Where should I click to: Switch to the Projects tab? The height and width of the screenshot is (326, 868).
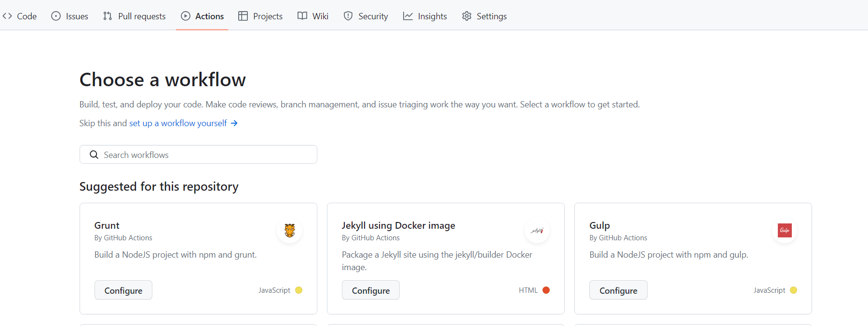coord(260,16)
